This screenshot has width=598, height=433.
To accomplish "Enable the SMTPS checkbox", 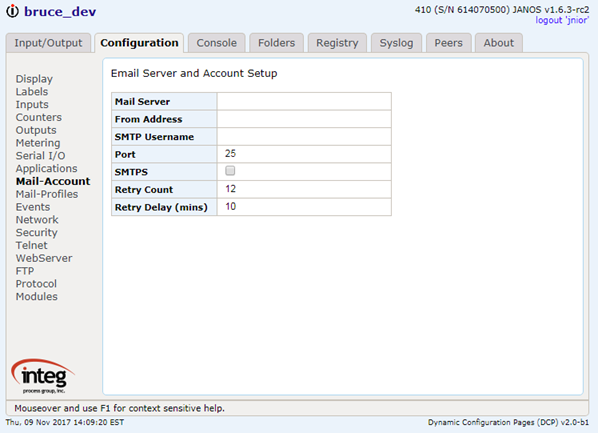I will tap(230, 171).
